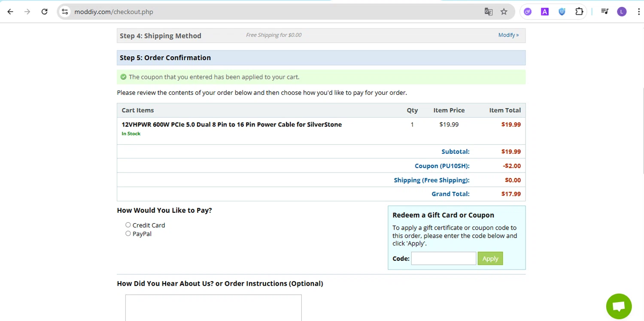Click the Step 4: Shipping Method header
644x321 pixels.
point(161,36)
